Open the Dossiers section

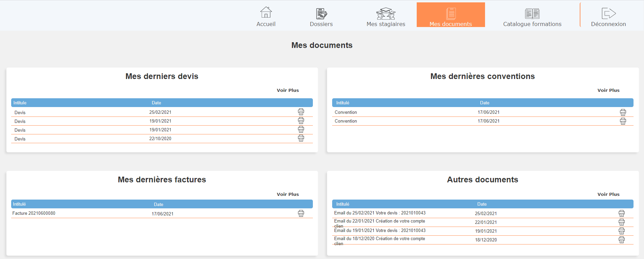click(x=321, y=17)
